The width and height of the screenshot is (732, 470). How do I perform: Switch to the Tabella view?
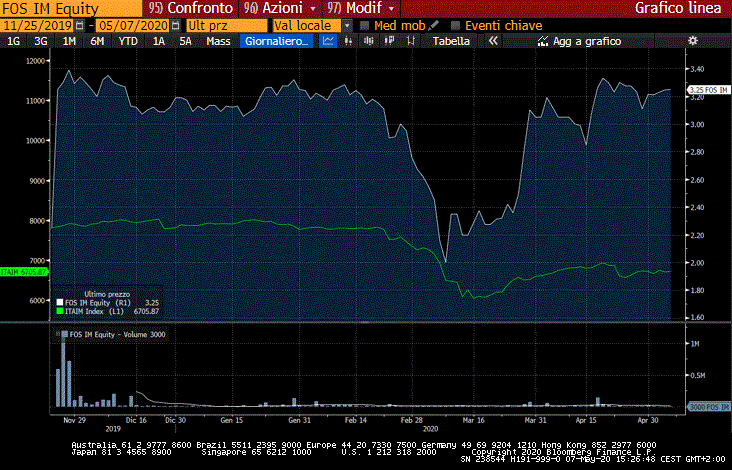coord(451,41)
